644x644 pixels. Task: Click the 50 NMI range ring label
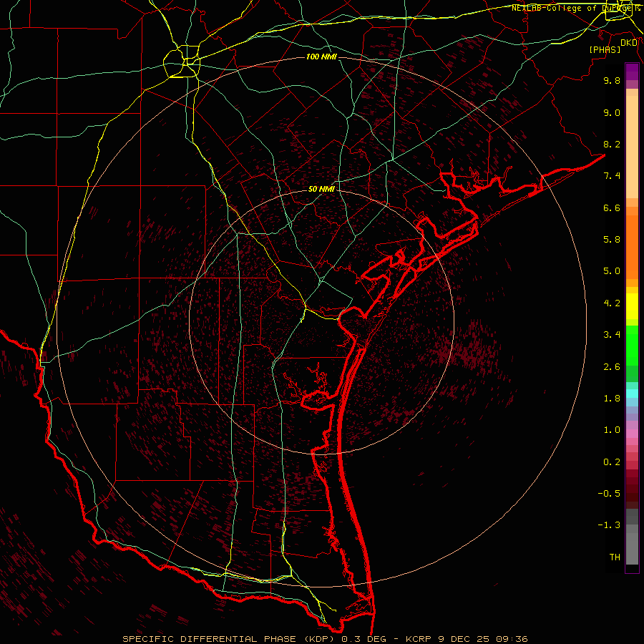click(x=321, y=189)
